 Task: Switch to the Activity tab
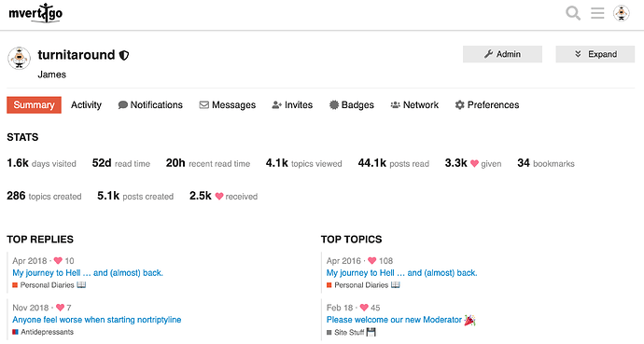(x=86, y=105)
